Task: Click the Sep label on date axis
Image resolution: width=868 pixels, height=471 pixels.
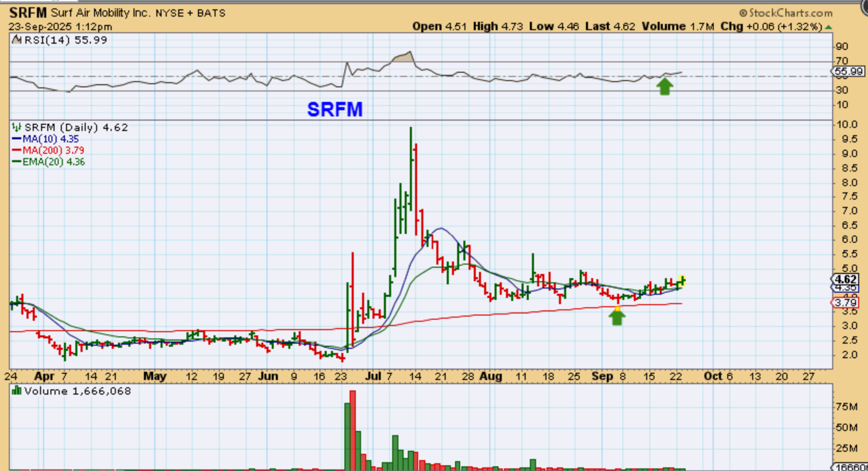Action: [x=603, y=376]
